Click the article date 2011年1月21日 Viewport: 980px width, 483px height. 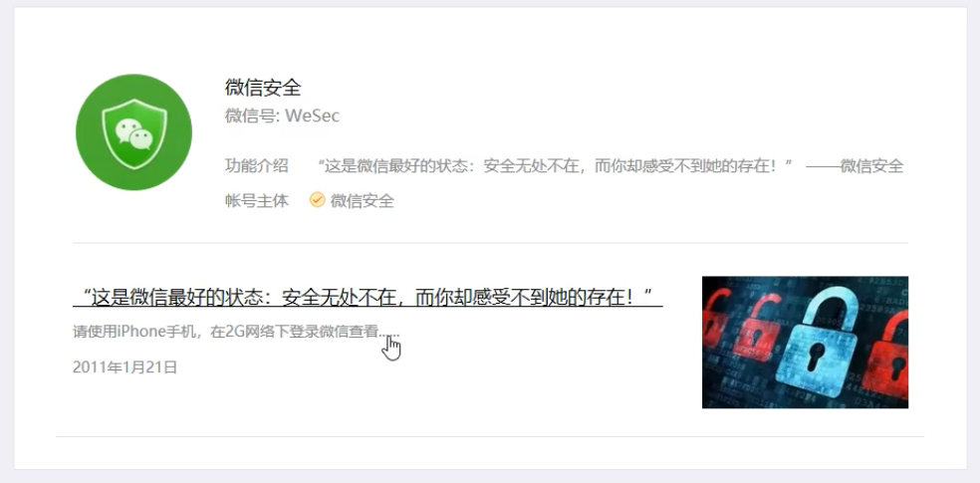point(125,366)
